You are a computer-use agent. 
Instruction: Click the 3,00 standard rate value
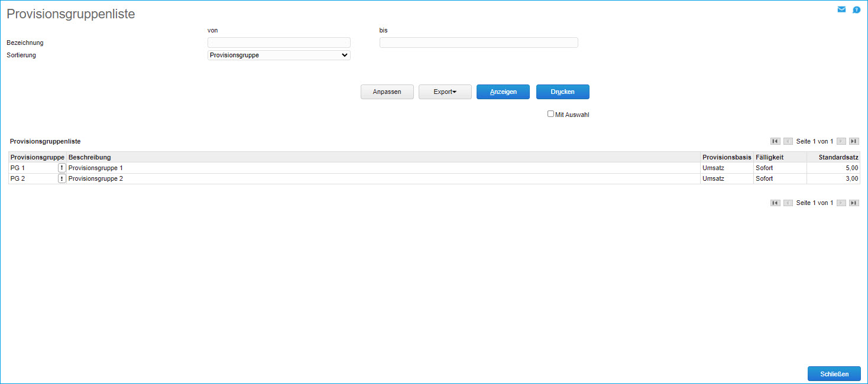(851, 178)
